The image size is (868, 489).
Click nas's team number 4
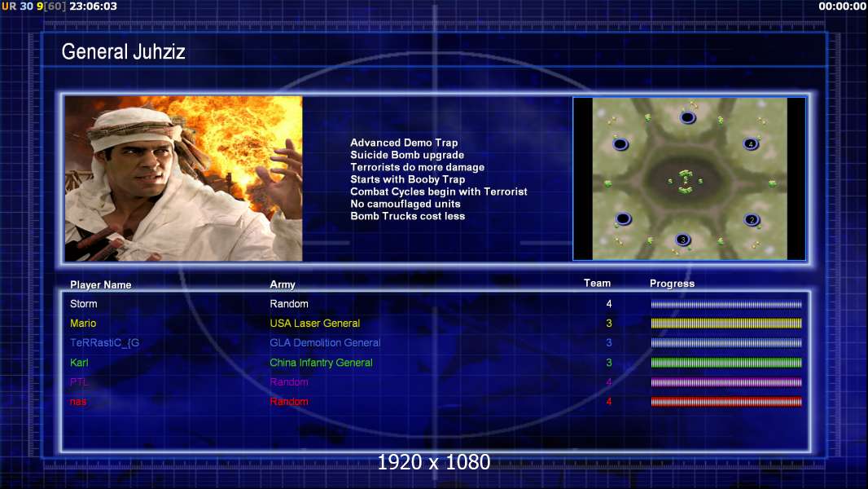tap(609, 402)
